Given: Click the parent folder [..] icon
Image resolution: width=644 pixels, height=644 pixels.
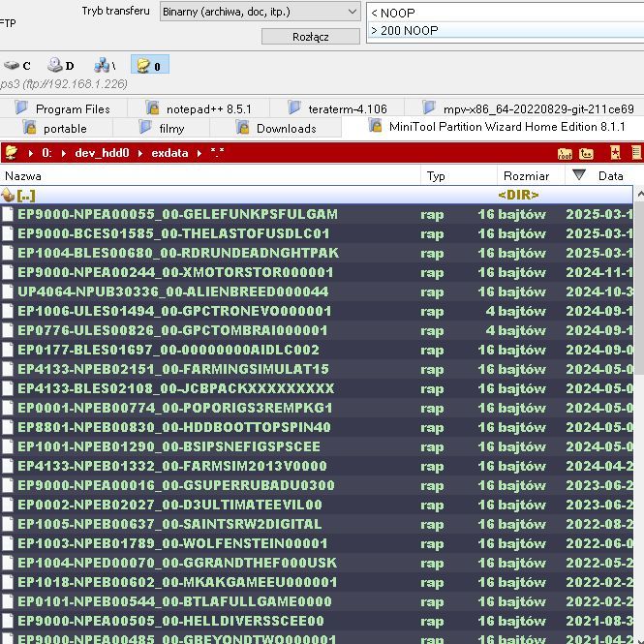Looking at the screenshot, I should [x=8, y=195].
